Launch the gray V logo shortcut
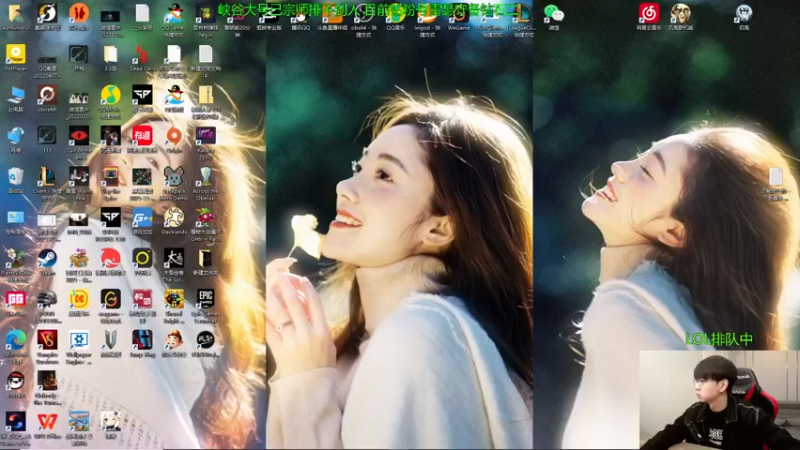This screenshot has width=800, height=450. (x=110, y=340)
